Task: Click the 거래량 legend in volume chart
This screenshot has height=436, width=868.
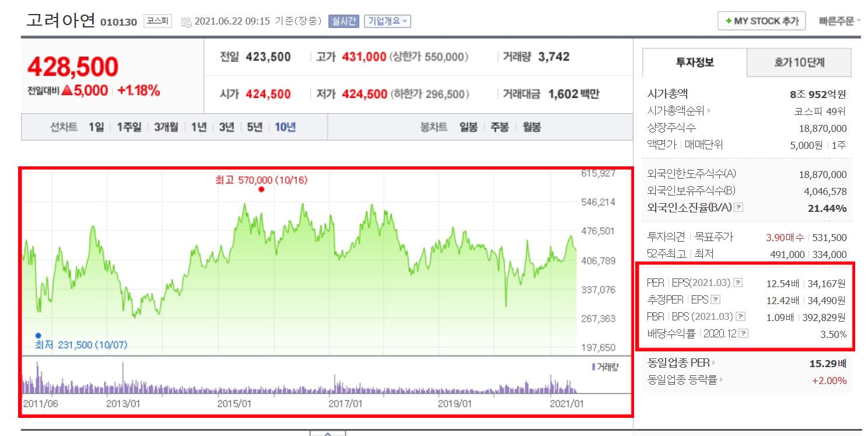Action: tap(605, 367)
